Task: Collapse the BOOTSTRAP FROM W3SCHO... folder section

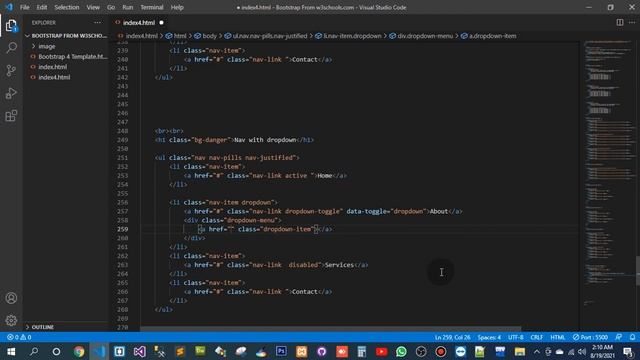Action: tap(65, 36)
